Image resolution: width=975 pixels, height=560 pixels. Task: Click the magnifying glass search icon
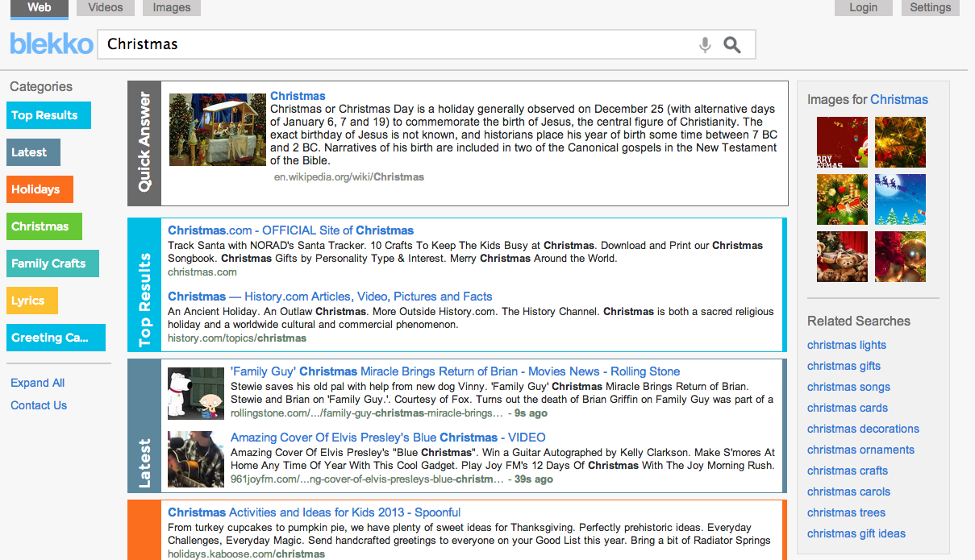[x=732, y=45]
